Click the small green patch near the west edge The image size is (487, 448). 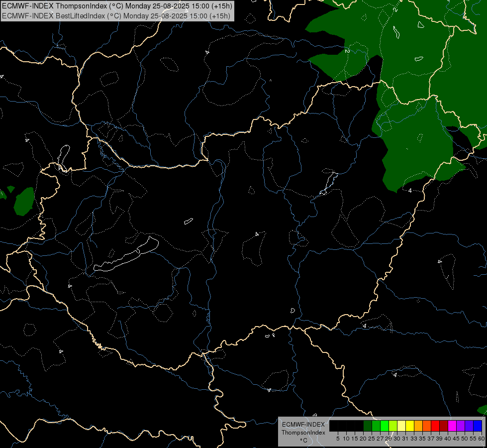24,201
